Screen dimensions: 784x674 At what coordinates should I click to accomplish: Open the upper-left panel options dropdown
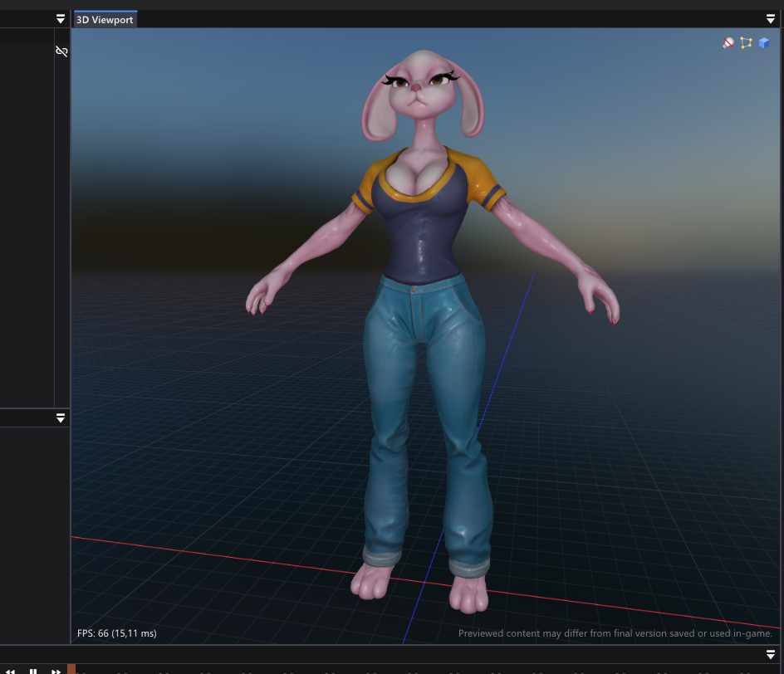point(61,19)
